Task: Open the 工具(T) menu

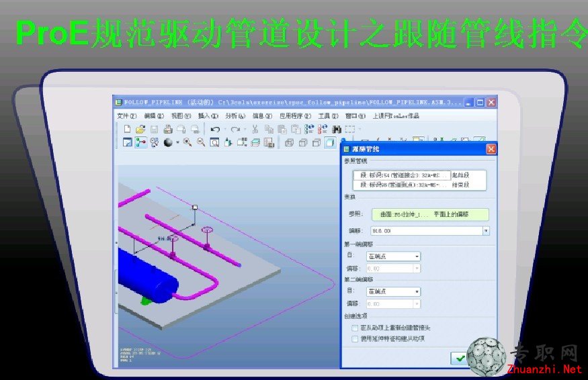Action: point(329,115)
